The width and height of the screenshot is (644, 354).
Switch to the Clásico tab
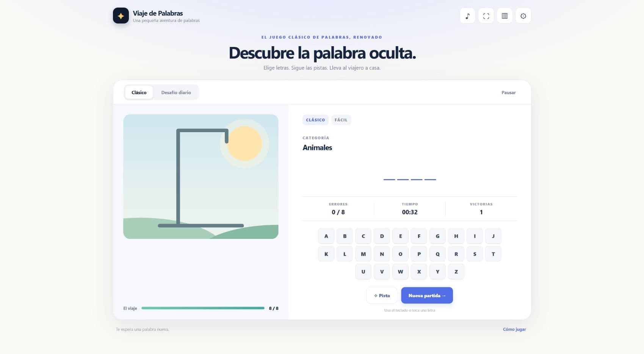click(x=139, y=92)
